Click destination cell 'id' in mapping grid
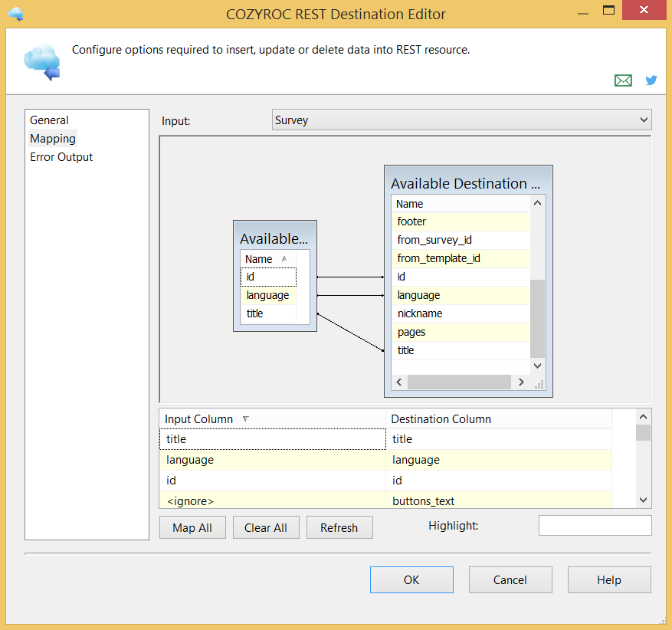 [499, 481]
